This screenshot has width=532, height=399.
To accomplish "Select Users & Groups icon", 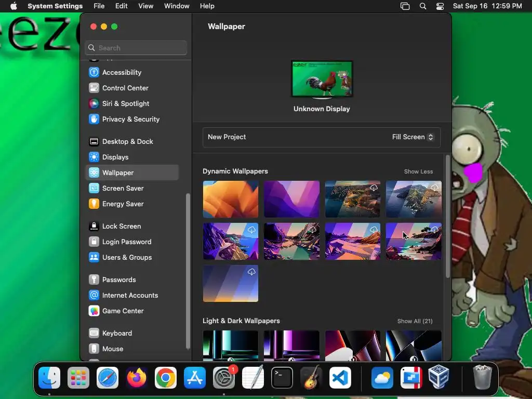I will (94, 258).
